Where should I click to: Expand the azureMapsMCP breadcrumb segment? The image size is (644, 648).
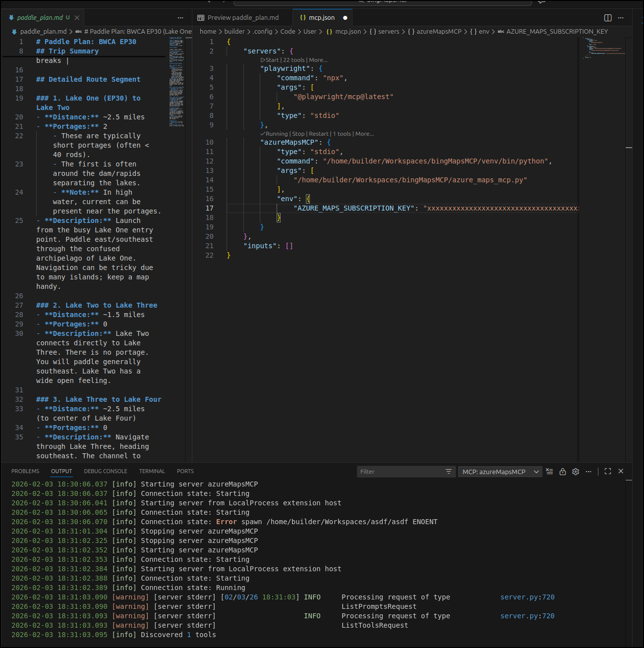(x=438, y=32)
